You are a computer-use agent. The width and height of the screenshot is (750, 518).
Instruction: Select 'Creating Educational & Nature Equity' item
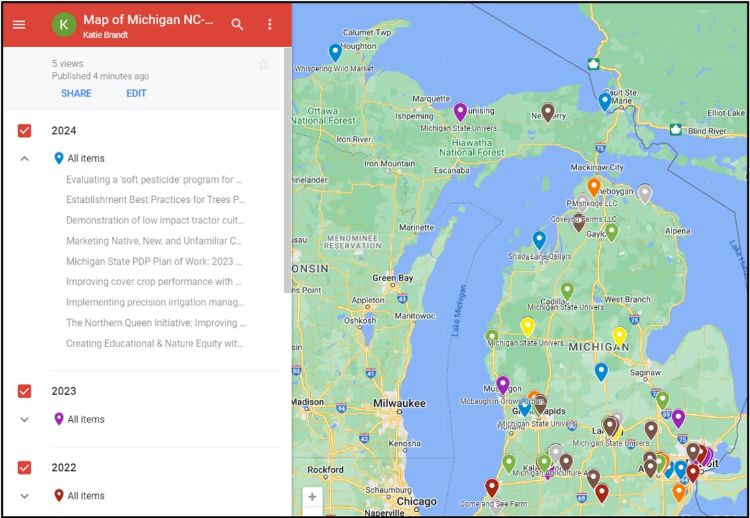pos(155,343)
